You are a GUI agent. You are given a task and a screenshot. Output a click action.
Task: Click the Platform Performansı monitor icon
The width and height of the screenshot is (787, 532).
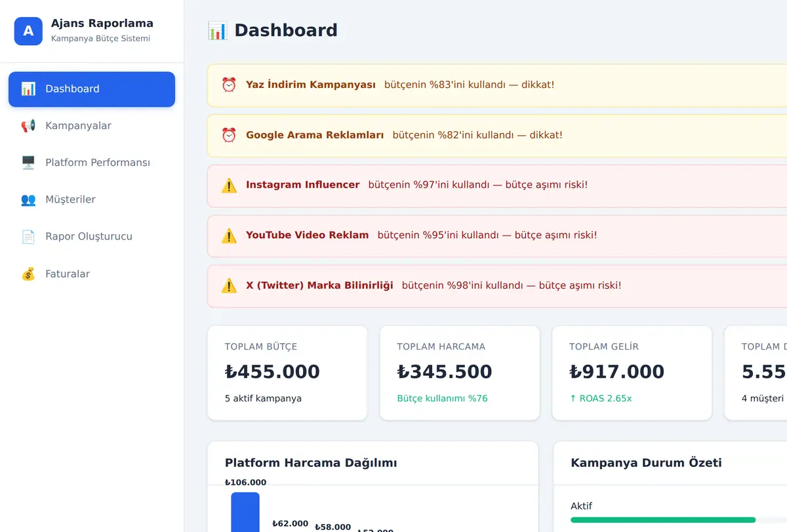coord(28,163)
